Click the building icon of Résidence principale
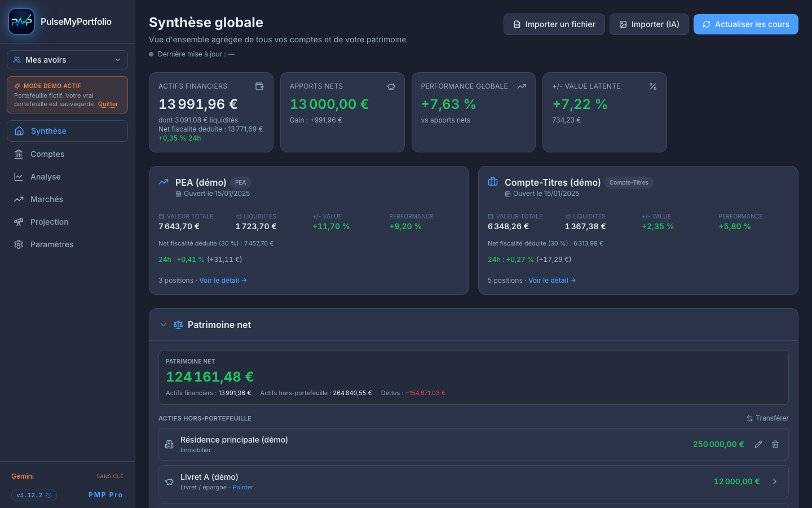This screenshot has width=812, height=508. (169, 444)
